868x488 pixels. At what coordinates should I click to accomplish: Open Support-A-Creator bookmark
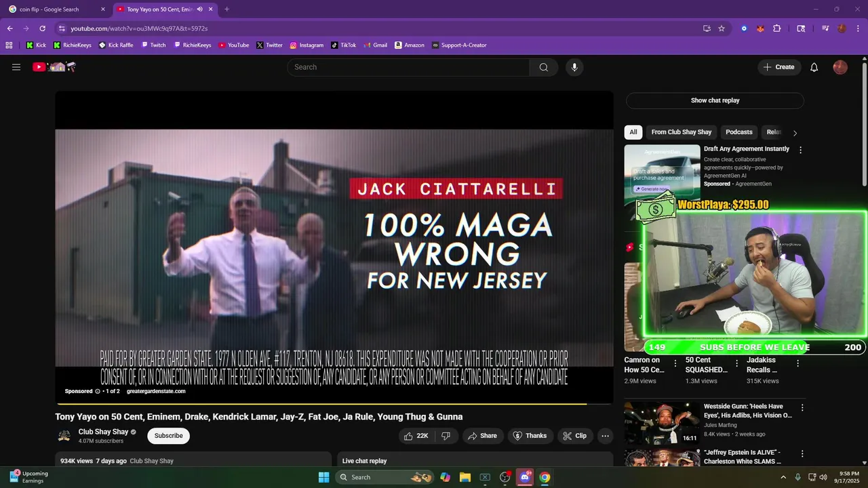pos(459,45)
